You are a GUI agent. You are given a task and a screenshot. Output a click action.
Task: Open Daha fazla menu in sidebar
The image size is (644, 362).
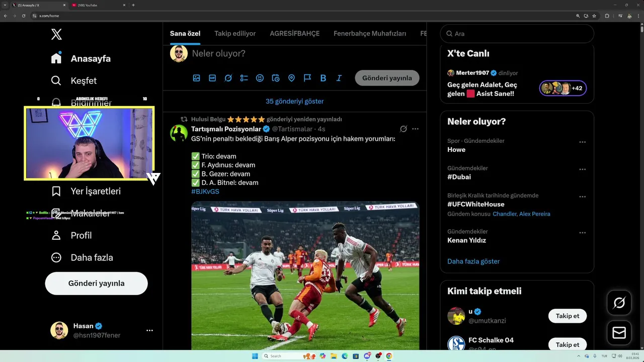(x=82, y=257)
